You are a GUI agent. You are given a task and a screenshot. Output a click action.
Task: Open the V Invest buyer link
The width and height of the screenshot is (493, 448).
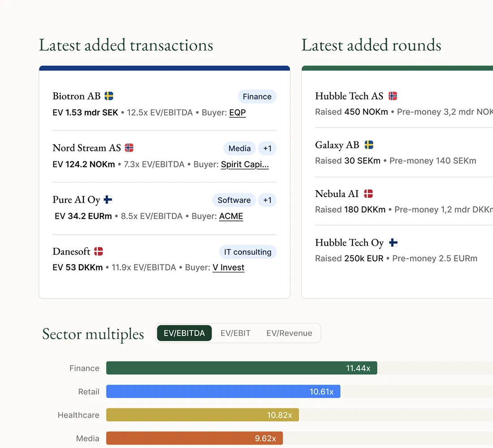tap(229, 267)
